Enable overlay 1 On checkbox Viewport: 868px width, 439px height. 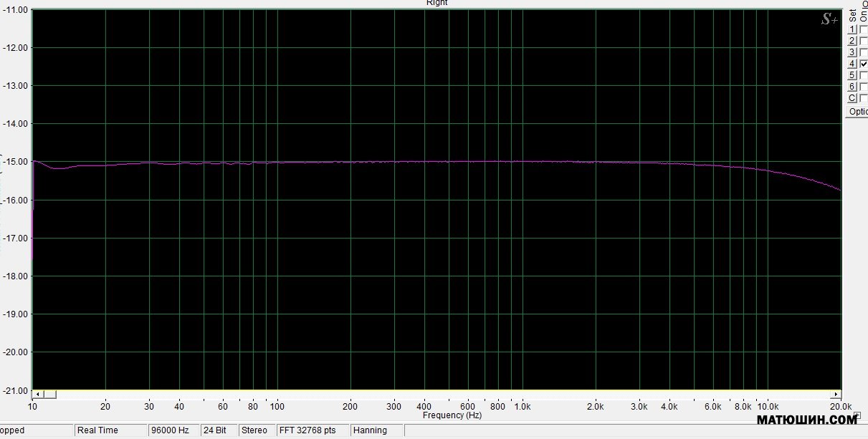click(864, 29)
